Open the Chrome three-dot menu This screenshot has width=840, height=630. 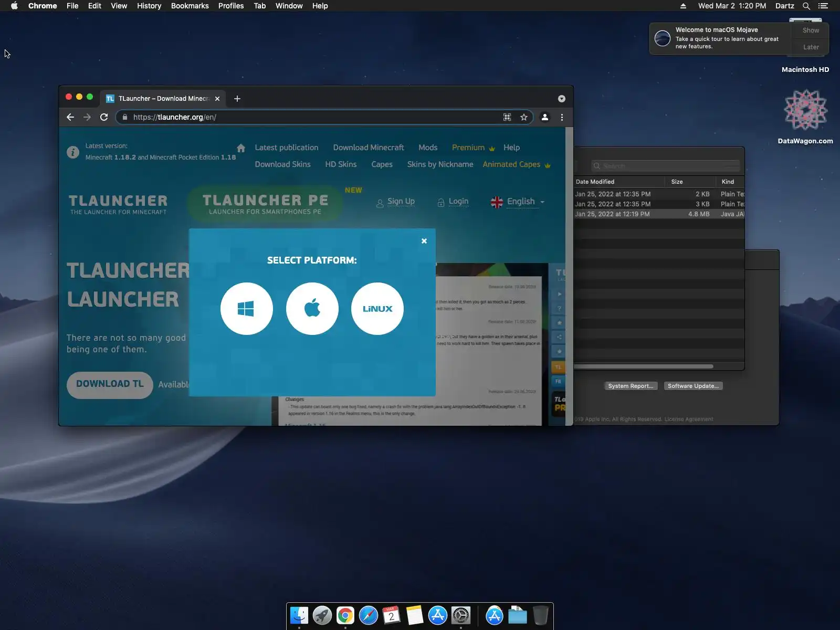click(x=562, y=117)
